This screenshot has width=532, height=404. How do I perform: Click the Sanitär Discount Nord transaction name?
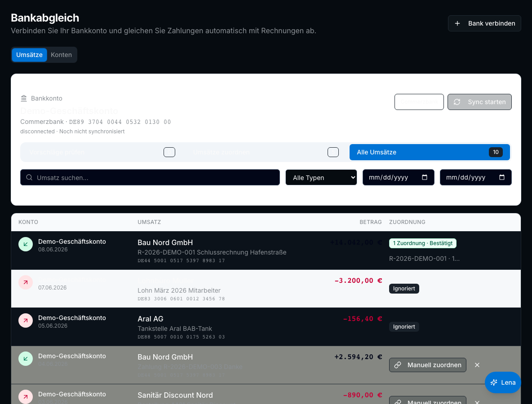click(x=175, y=395)
